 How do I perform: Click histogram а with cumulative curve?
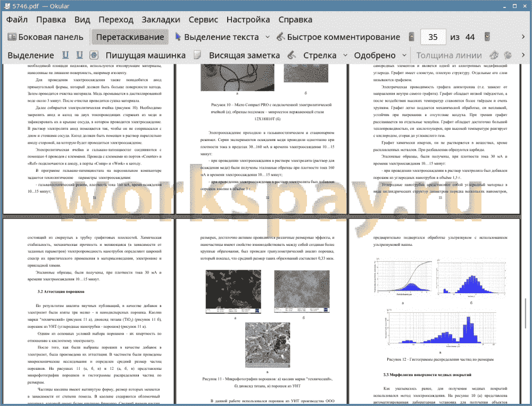[x=403, y=277]
